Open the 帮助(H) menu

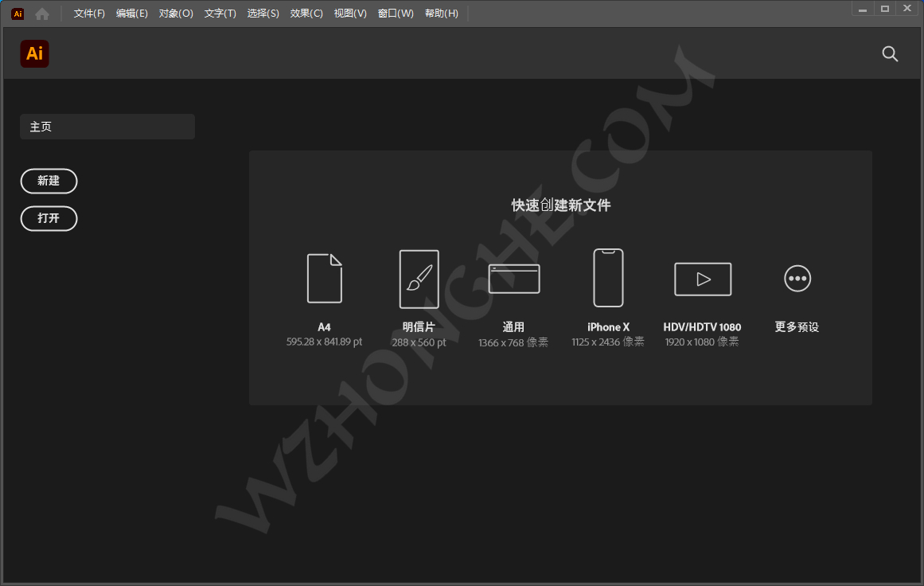pyautogui.click(x=442, y=13)
